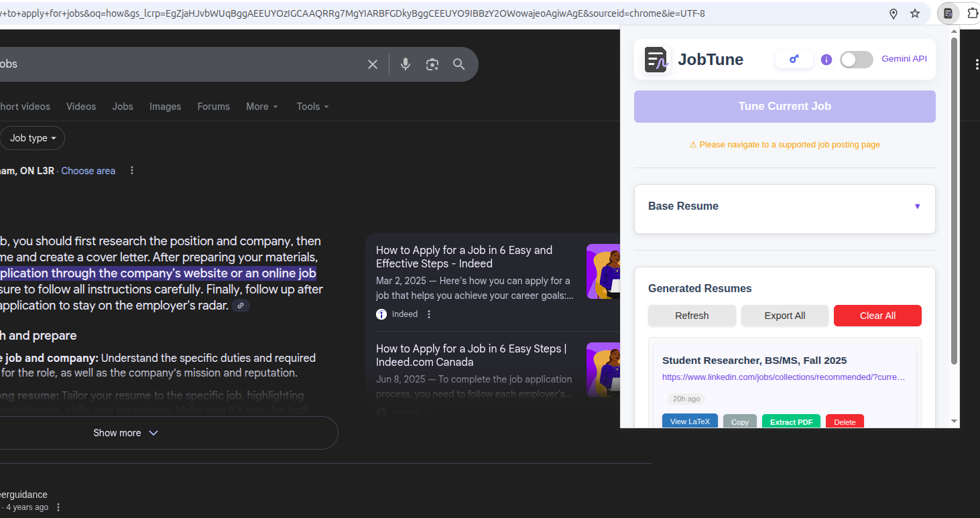Click View LaTeX for Student Researcher
This screenshot has height=518, width=980.
click(690, 422)
